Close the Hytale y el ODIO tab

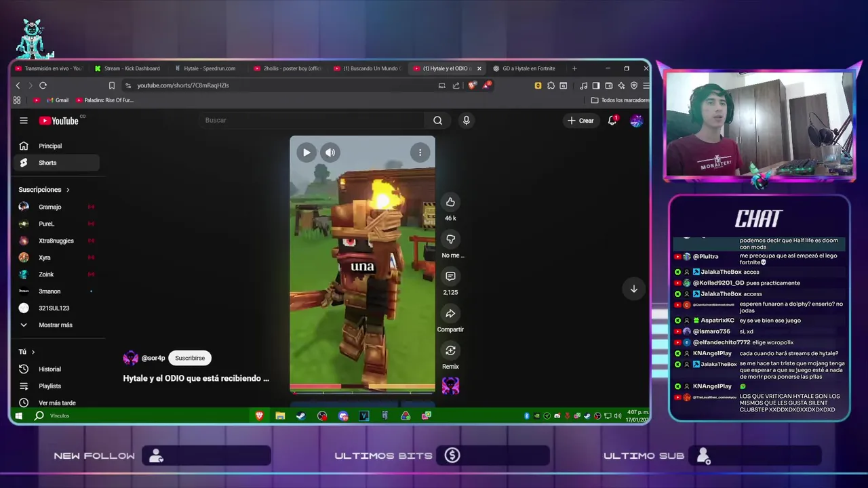(x=479, y=68)
